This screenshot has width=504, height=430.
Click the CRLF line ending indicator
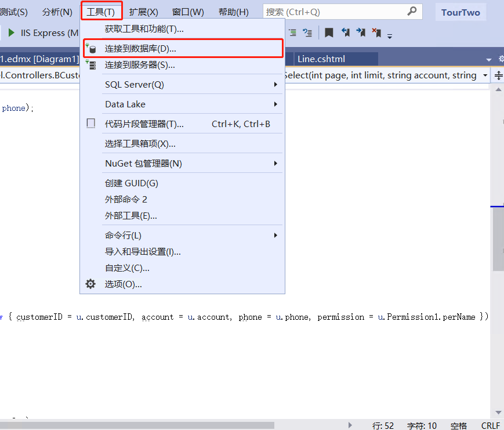491,426
